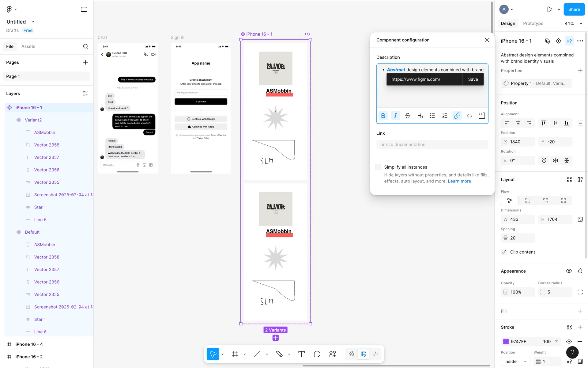Open stroke position Inside dropdown
This screenshot has height=368, width=588.
[515, 362]
